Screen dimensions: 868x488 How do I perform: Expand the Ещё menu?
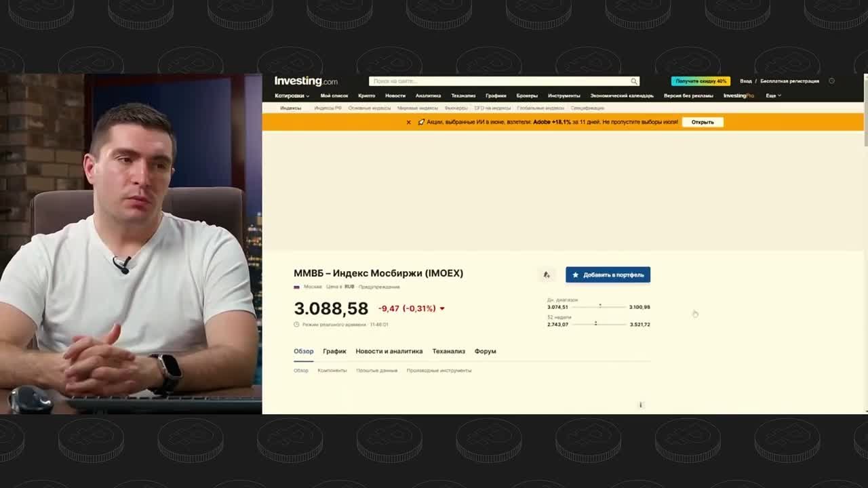click(x=773, y=96)
